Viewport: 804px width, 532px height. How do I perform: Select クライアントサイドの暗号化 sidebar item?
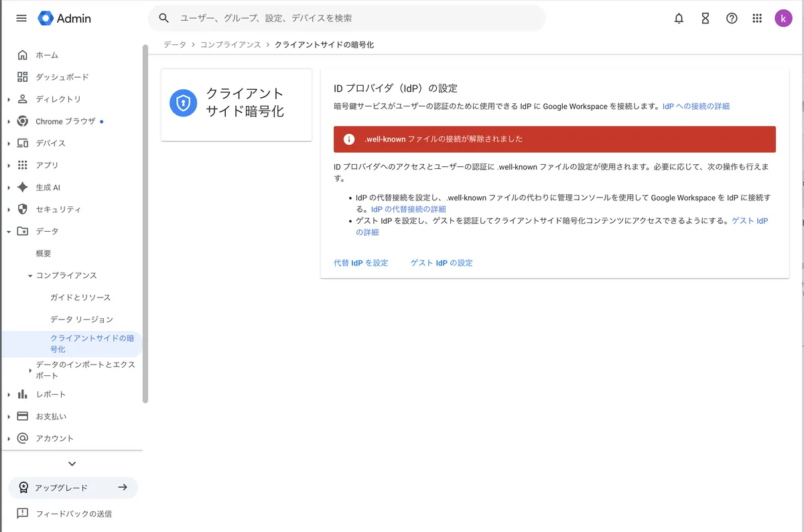pos(71,344)
